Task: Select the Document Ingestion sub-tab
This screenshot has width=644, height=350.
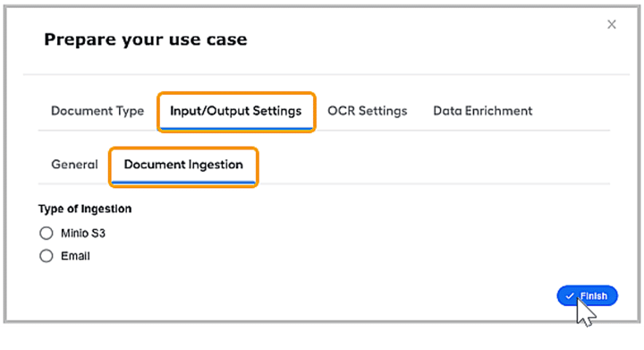Action: pyautogui.click(x=183, y=165)
